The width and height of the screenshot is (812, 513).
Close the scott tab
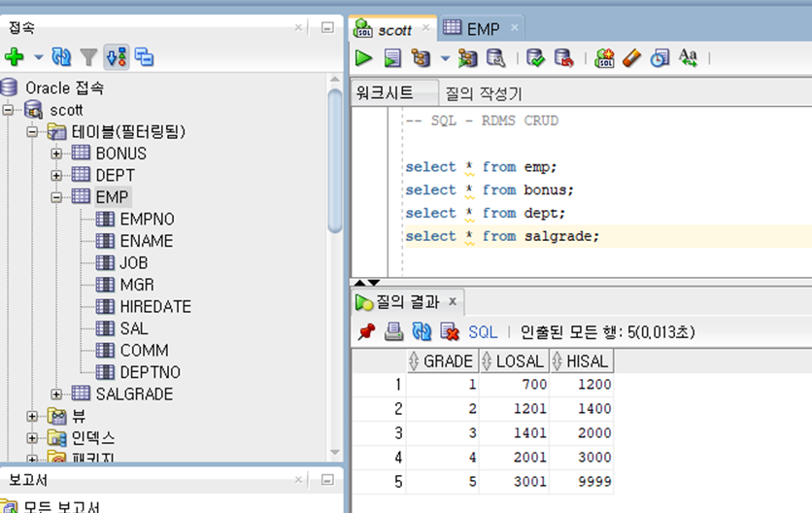tap(425, 27)
